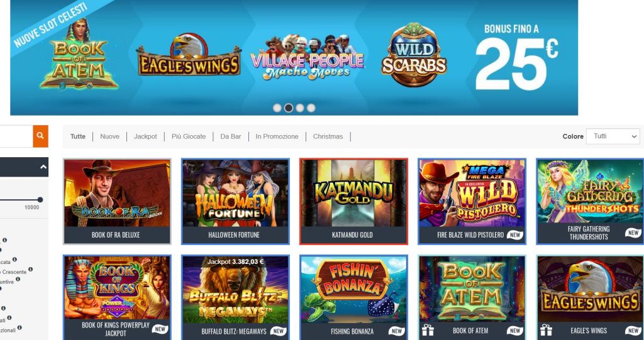Click the gift icon on Eagle's Wings
The height and width of the screenshot is (340, 644).
point(546,330)
